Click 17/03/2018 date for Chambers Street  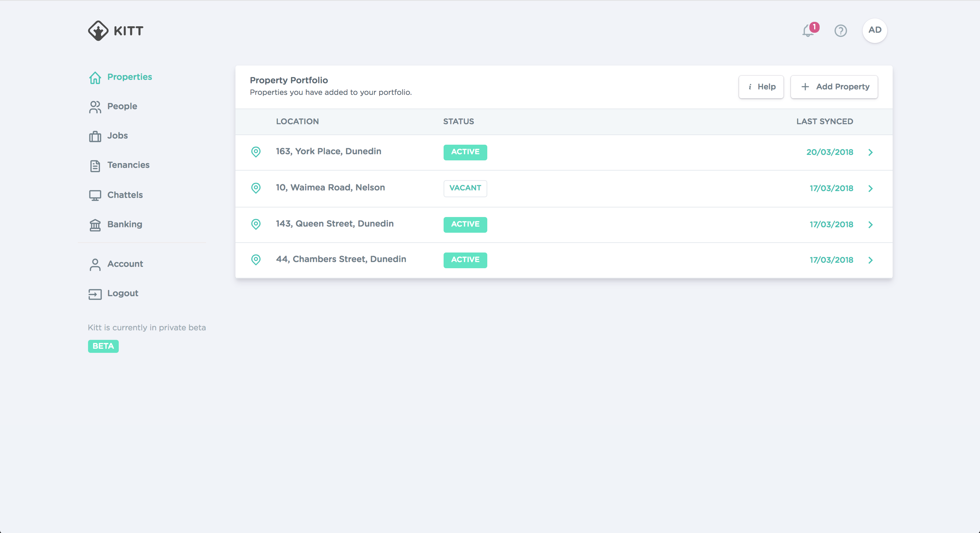pos(831,260)
